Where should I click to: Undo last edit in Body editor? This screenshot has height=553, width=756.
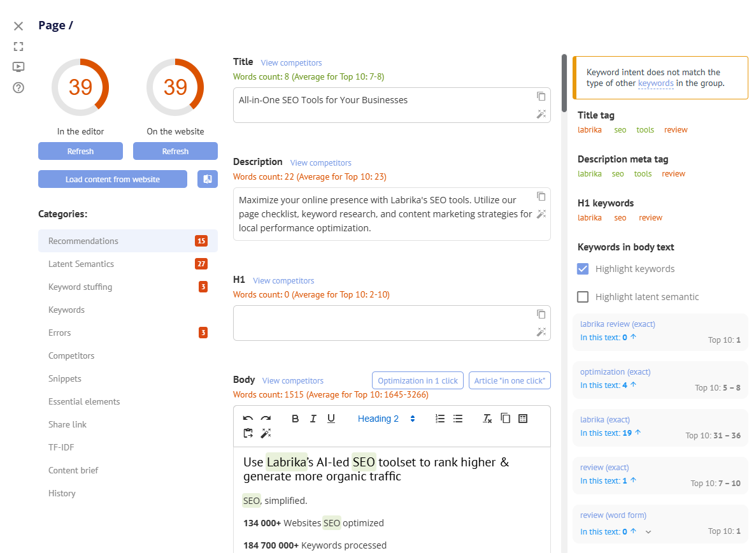(248, 419)
